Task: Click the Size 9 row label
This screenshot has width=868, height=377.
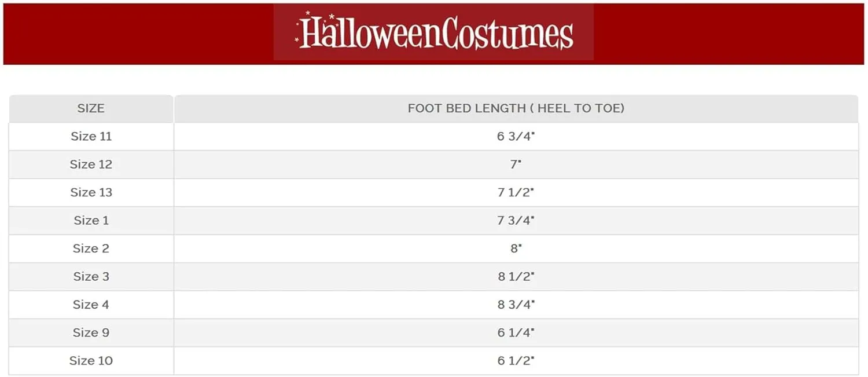Action: point(91,332)
